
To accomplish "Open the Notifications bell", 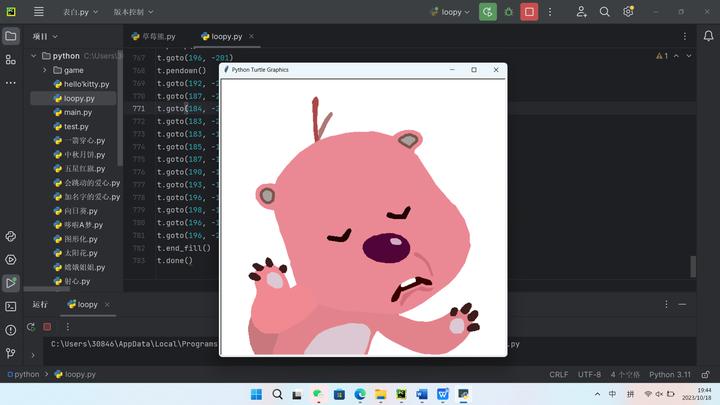I will [709, 36].
